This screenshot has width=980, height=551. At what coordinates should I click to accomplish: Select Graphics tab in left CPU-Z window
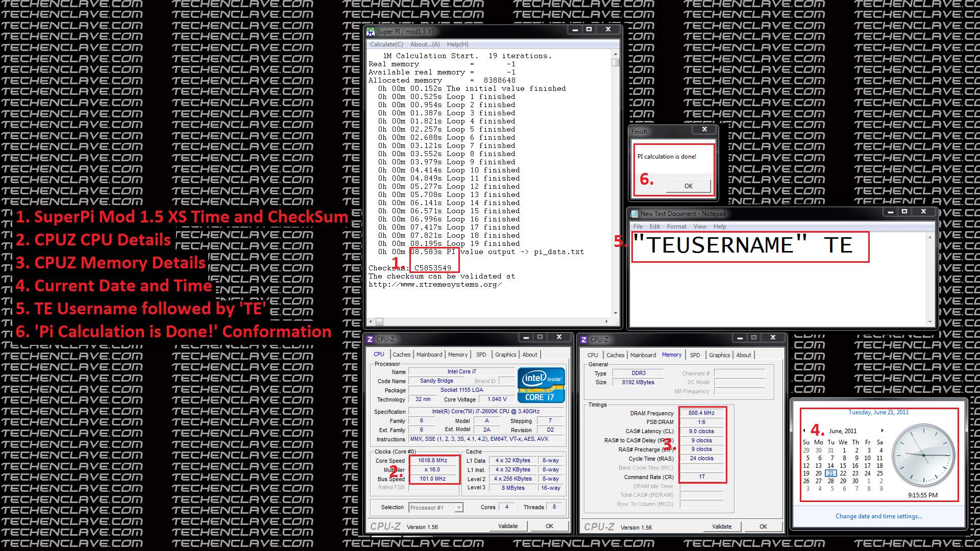click(x=505, y=355)
